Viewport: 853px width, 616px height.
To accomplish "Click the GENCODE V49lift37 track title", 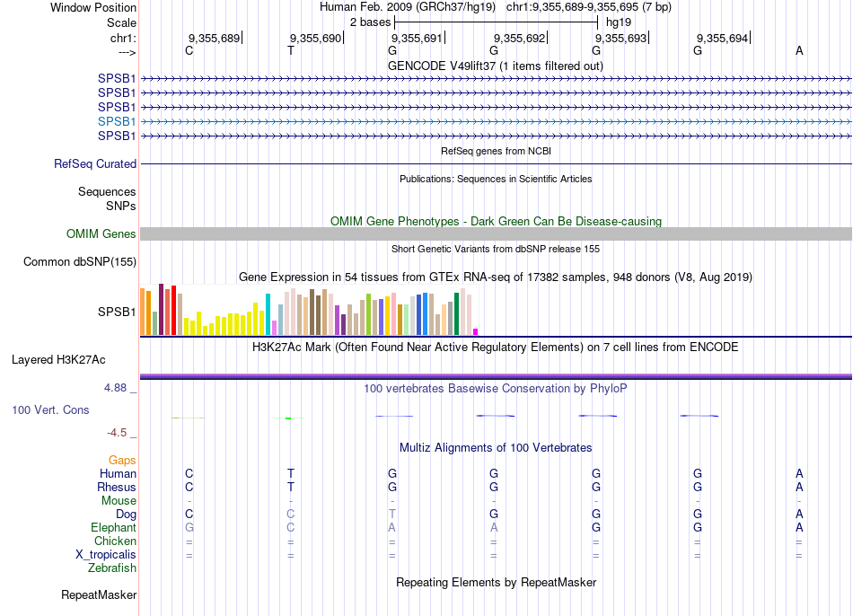I will 495,66.
